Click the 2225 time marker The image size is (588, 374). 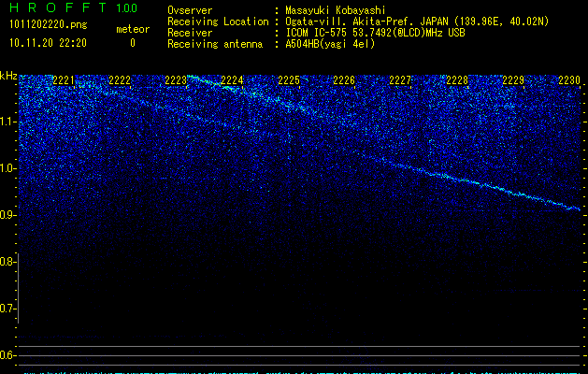coord(288,80)
